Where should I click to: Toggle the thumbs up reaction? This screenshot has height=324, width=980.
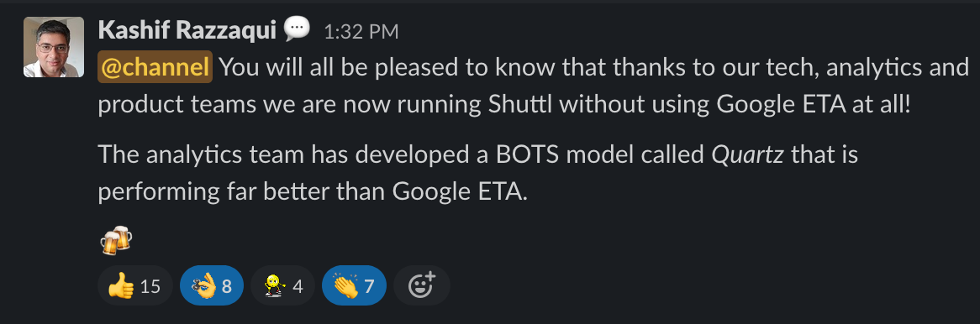click(x=135, y=286)
